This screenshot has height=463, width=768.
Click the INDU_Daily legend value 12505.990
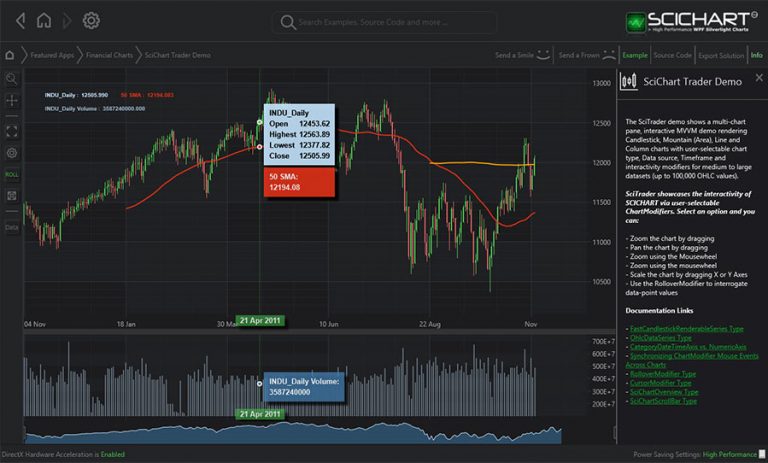click(x=95, y=95)
